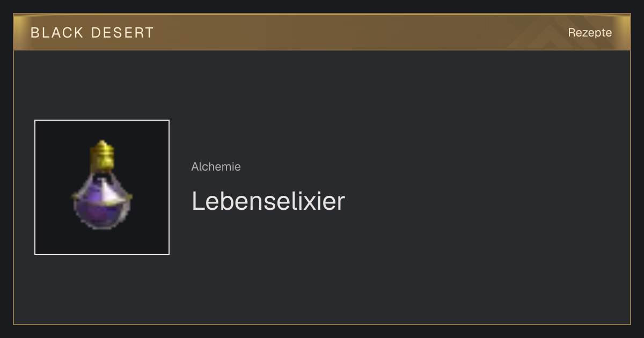
Task: Click the gold header banner bar
Action: tap(322, 32)
